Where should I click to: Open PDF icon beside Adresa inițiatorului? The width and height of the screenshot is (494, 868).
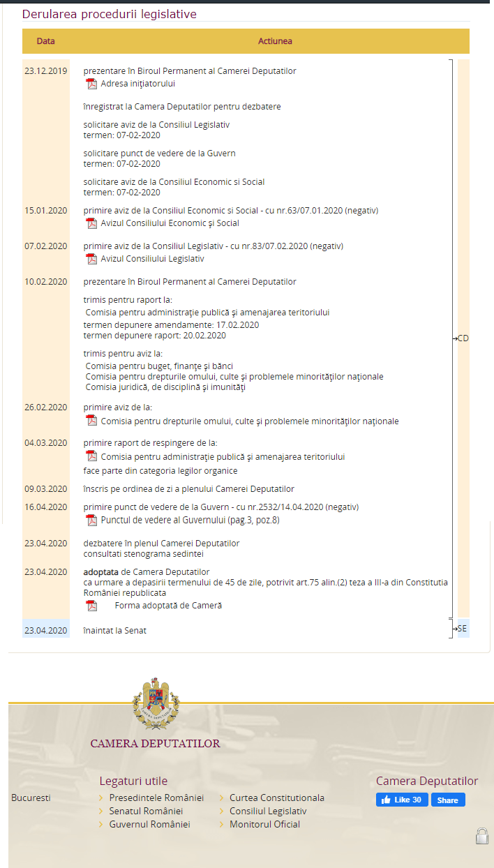(x=91, y=84)
